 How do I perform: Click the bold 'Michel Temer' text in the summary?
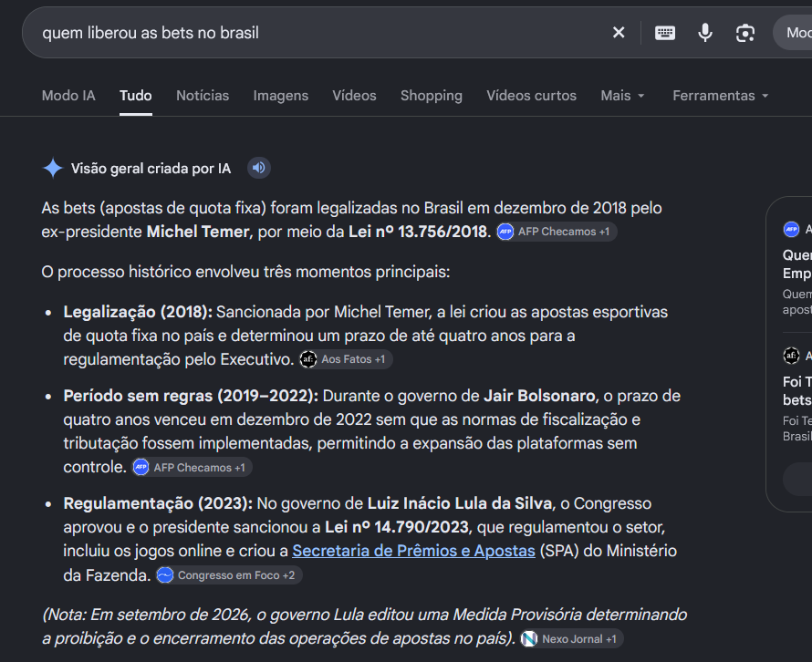coord(198,232)
